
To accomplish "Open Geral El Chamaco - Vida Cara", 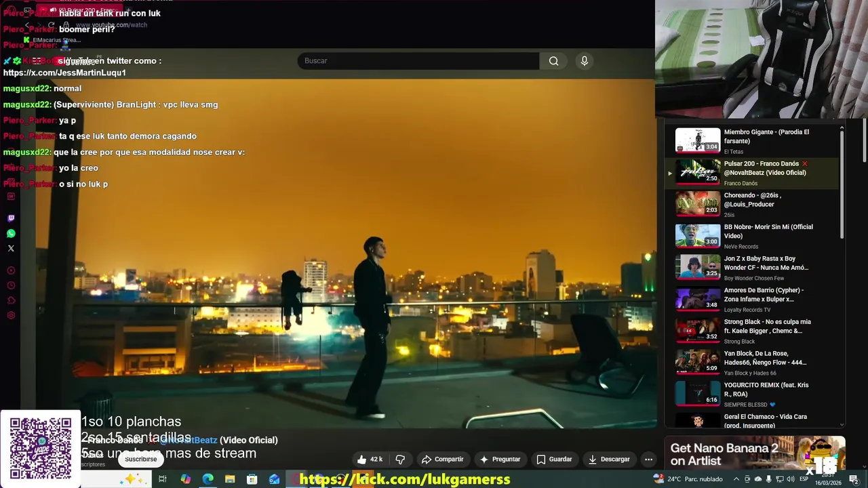I will [751, 420].
